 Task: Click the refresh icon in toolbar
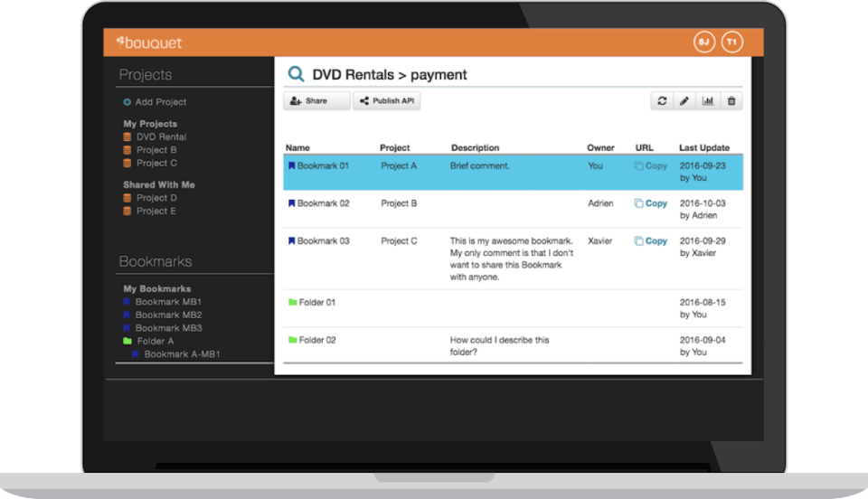click(662, 101)
